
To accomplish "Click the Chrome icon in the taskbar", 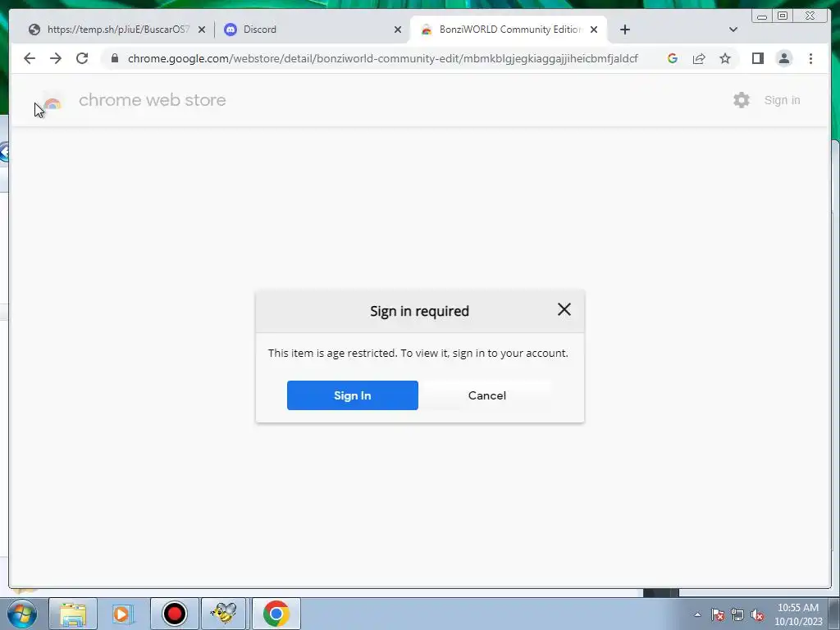I will click(276, 614).
